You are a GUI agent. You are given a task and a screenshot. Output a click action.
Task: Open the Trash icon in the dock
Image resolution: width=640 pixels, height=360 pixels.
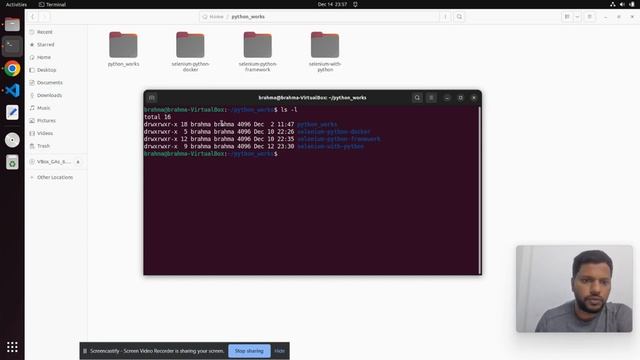[12, 162]
